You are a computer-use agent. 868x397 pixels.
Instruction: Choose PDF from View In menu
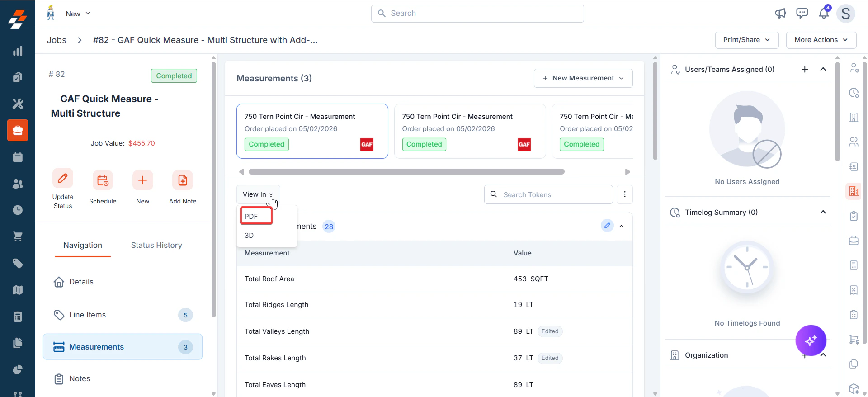click(x=256, y=216)
